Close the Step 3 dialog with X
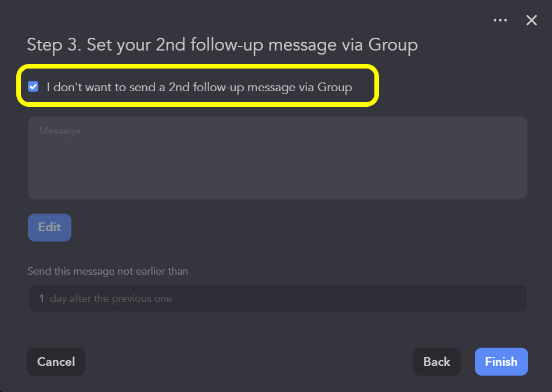The width and height of the screenshot is (552, 392). (x=531, y=20)
